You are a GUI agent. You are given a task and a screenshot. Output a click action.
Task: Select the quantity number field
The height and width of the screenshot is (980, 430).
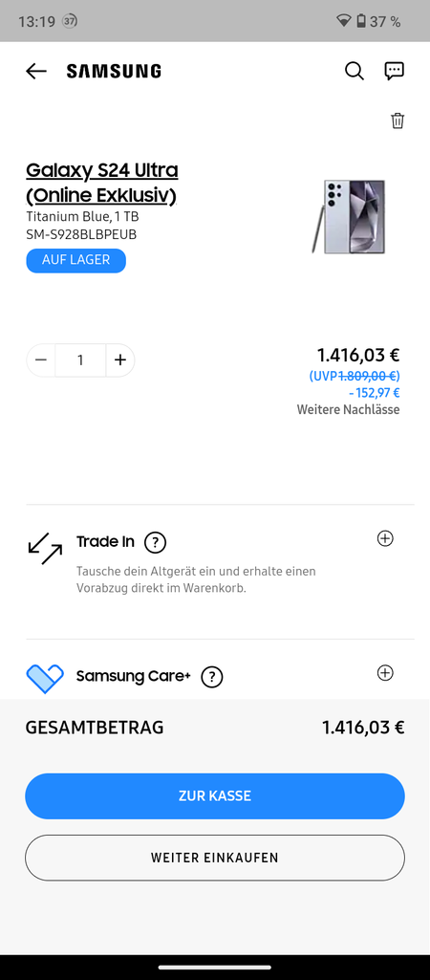pyautogui.click(x=80, y=360)
